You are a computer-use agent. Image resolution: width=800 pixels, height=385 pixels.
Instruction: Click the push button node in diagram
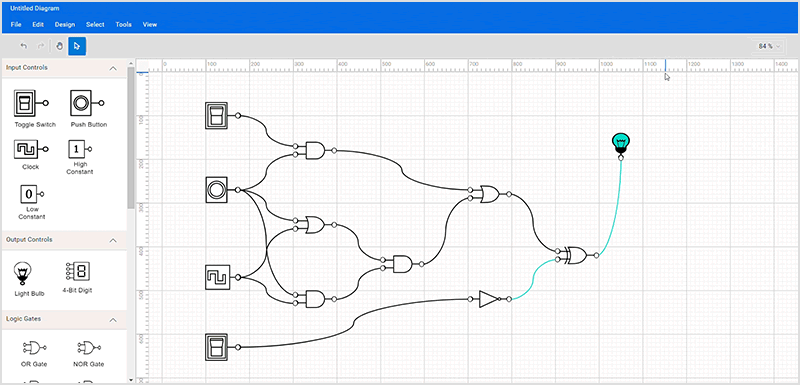pos(216,190)
